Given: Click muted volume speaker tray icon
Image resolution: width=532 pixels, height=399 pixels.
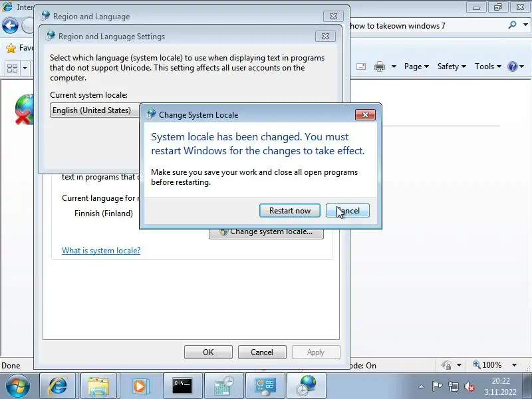Looking at the screenshot, I should 469,386.
